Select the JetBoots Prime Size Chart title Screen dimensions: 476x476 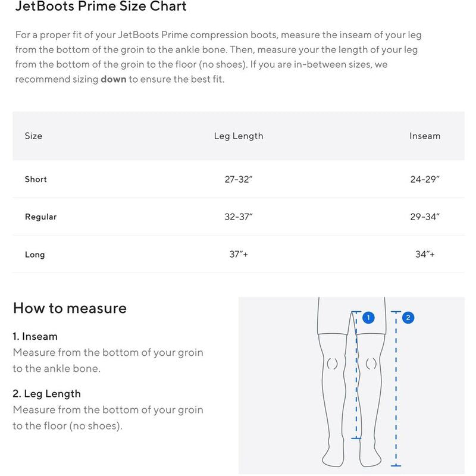[x=100, y=7]
